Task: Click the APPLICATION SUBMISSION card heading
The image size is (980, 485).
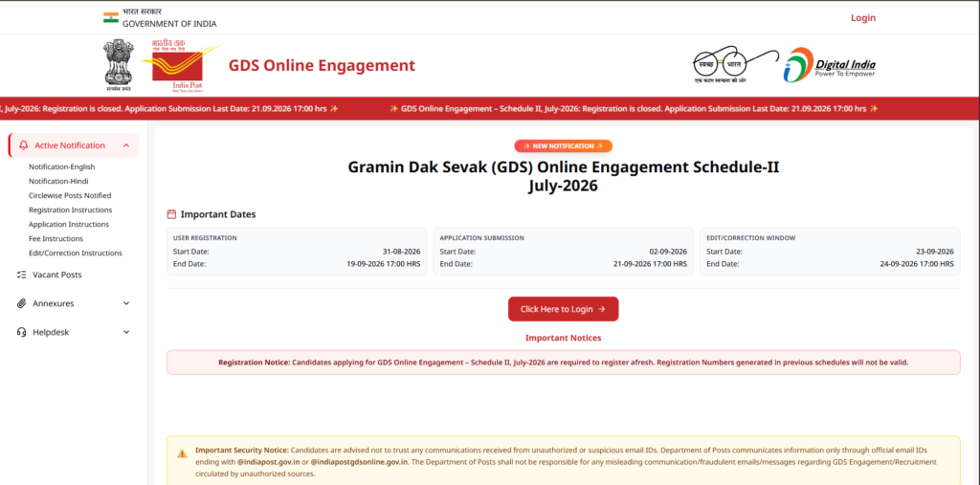Action: point(482,238)
